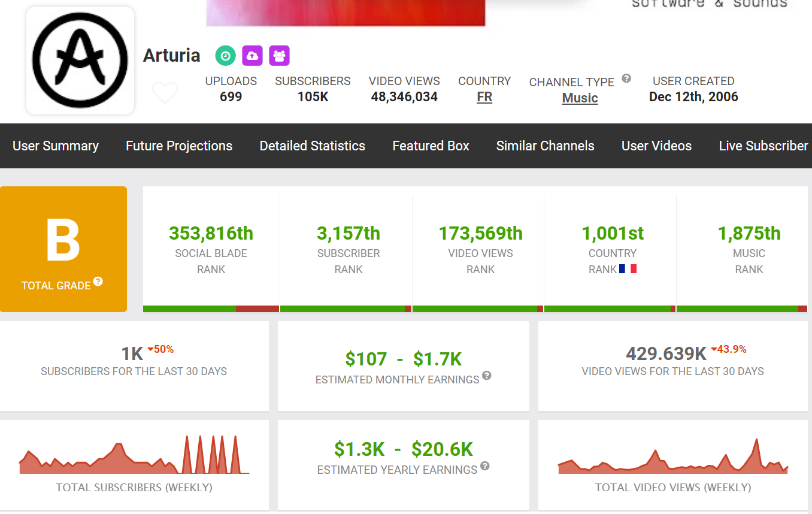The image size is (812, 514).
Task: Click the B total grade box
Action: (63, 249)
